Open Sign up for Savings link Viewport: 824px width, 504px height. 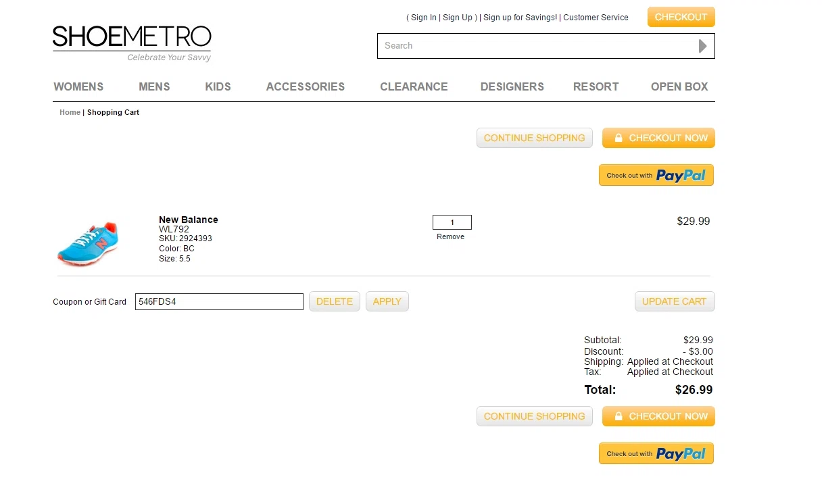520,18
